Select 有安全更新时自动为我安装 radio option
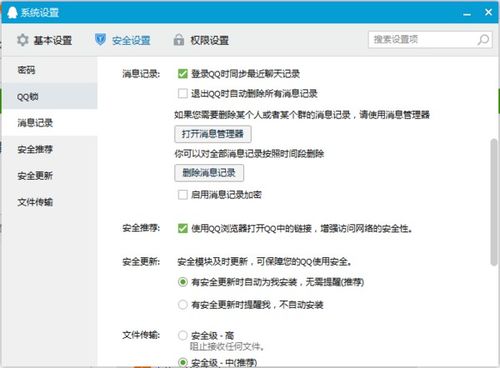Screen dimensions: 500x368 (183, 282)
